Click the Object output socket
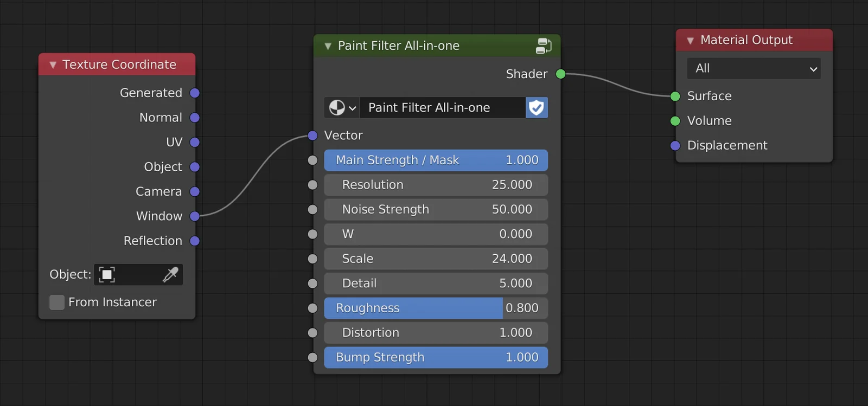Viewport: 868px width, 406px height. 195,167
